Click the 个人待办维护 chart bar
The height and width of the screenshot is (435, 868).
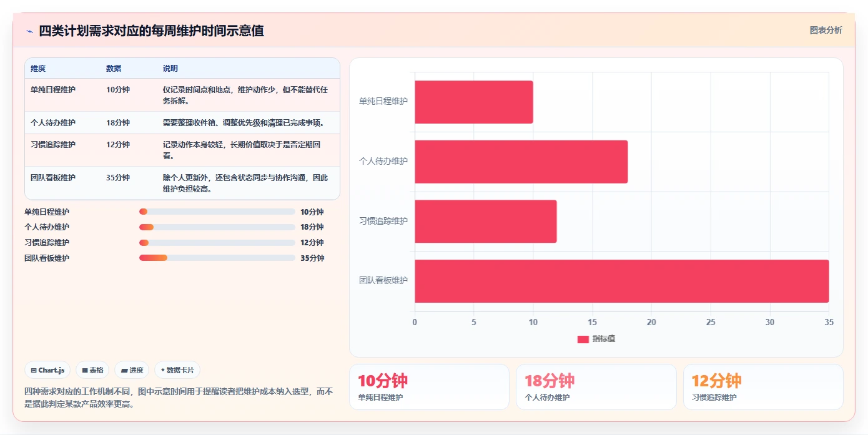(521, 162)
